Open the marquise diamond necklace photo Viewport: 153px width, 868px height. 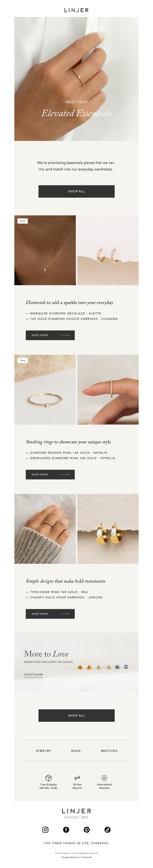[45, 250]
